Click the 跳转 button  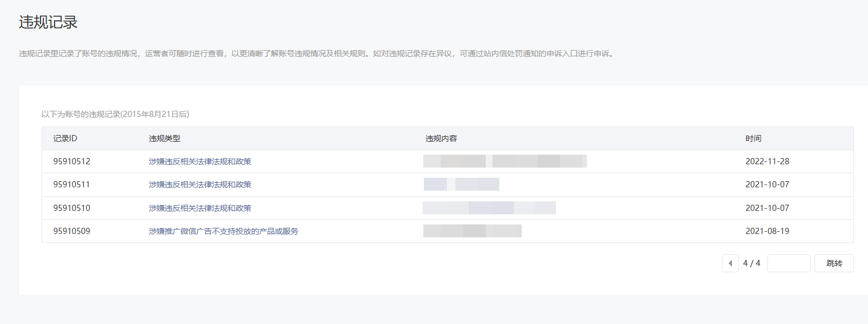[834, 263]
